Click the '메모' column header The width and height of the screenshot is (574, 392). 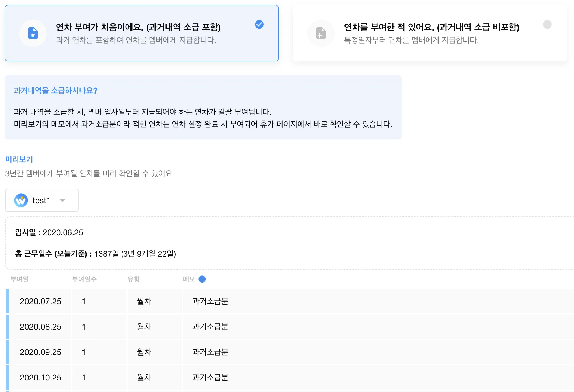coord(189,279)
